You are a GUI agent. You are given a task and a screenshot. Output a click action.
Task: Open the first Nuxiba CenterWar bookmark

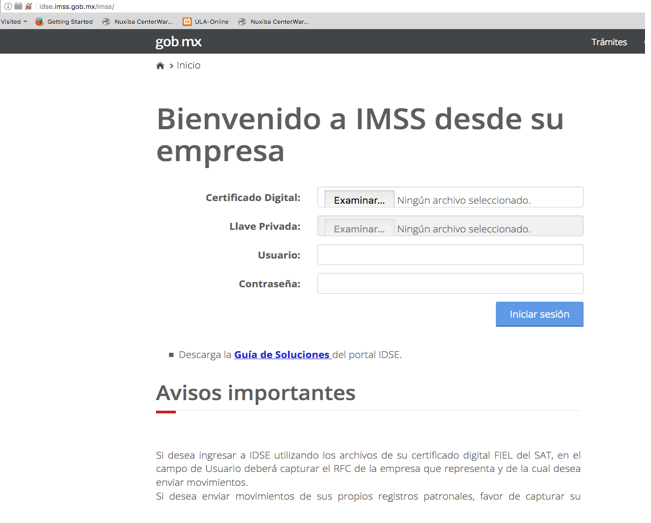137,22
